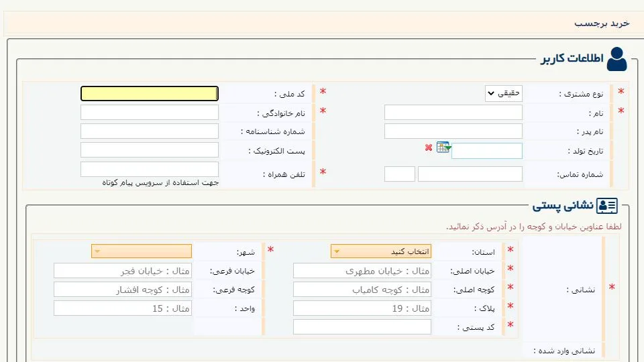This screenshot has height=362, width=644.
Task: Click the شماره تماس phone number field
Action: tap(470, 174)
